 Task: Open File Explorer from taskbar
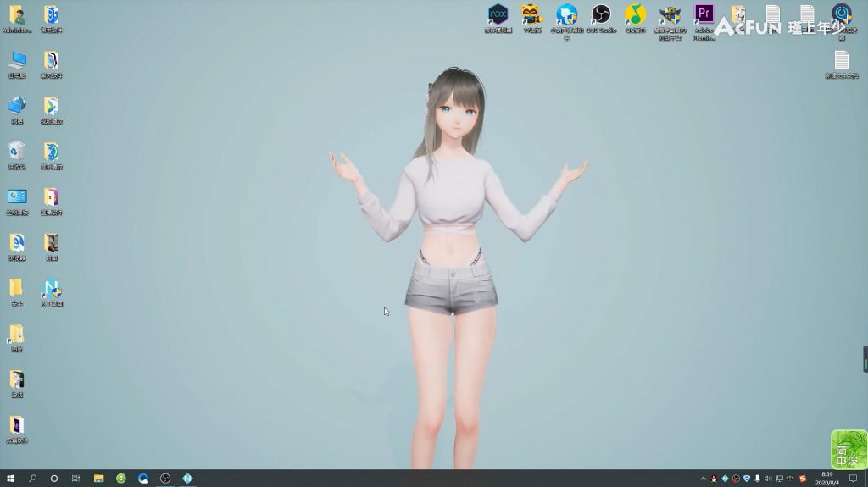[x=98, y=479]
